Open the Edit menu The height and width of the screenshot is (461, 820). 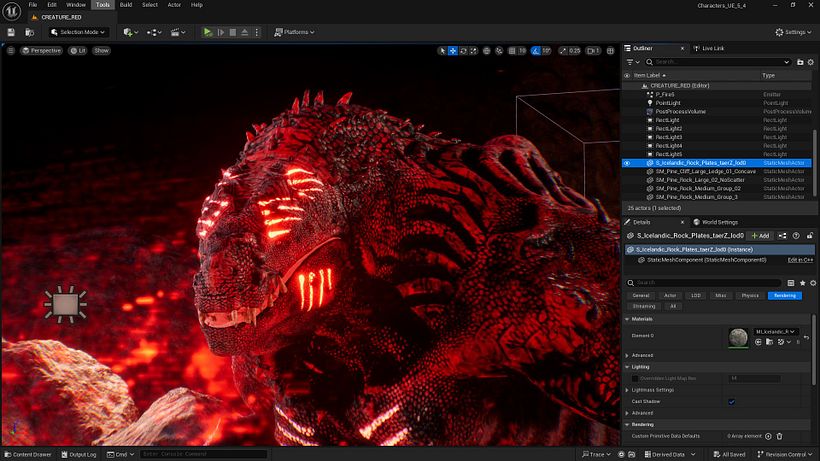click(52, 5)
